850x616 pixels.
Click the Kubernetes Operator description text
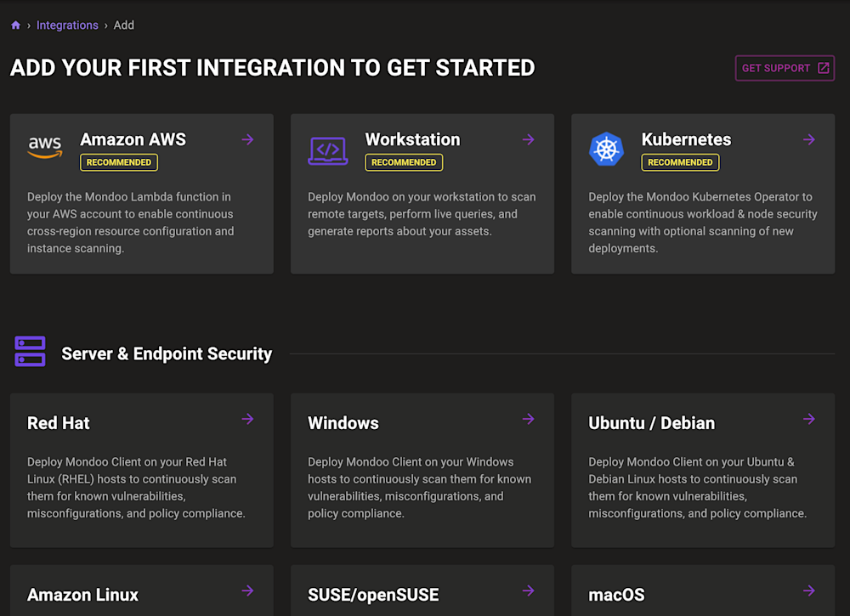[x=703, y=223]
